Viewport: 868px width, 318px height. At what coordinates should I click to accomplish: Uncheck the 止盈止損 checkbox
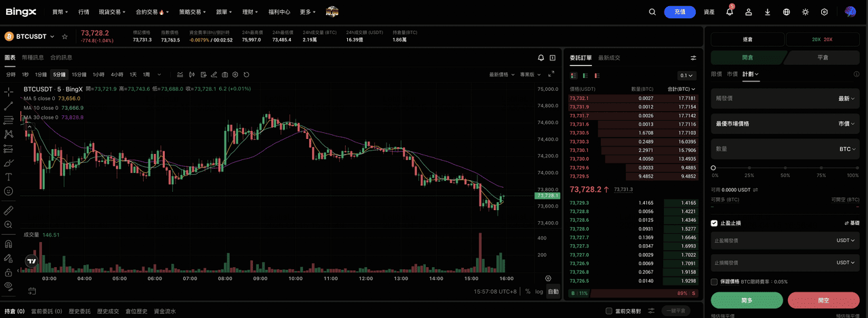click(x=714, y=223)
